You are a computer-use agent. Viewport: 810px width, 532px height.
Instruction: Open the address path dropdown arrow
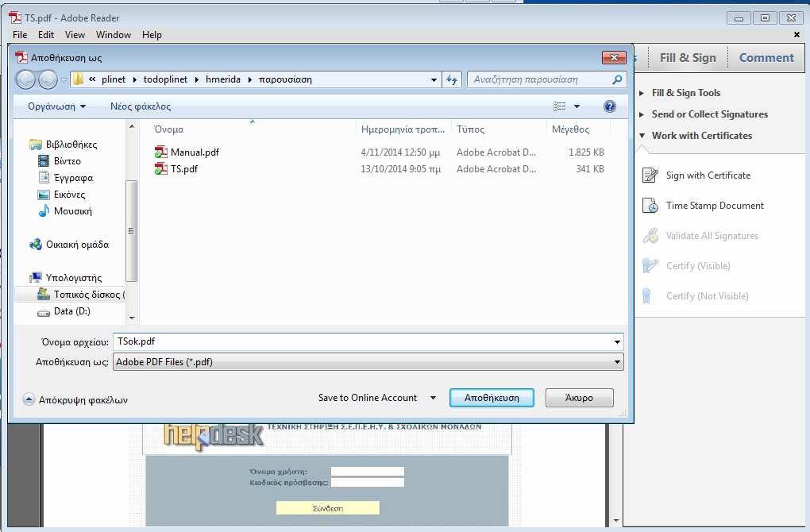point(434,79)
